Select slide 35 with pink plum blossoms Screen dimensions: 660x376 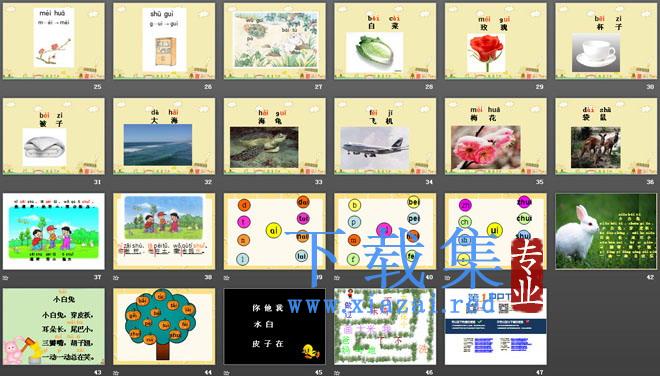pos(495,136)
